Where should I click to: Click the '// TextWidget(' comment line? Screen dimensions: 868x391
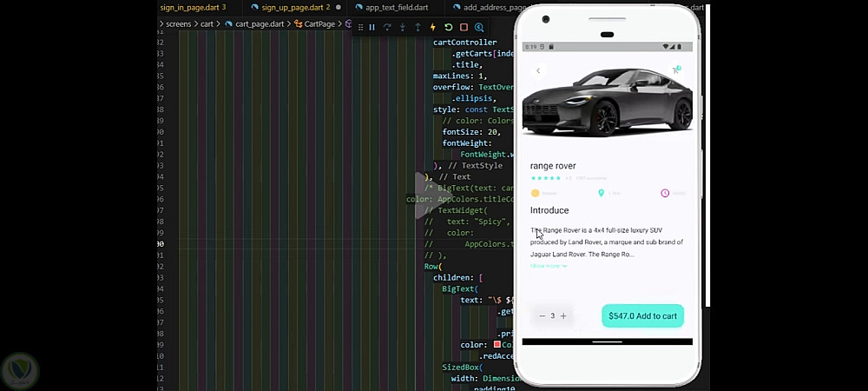pyautogui.click(x=456, y=210)
